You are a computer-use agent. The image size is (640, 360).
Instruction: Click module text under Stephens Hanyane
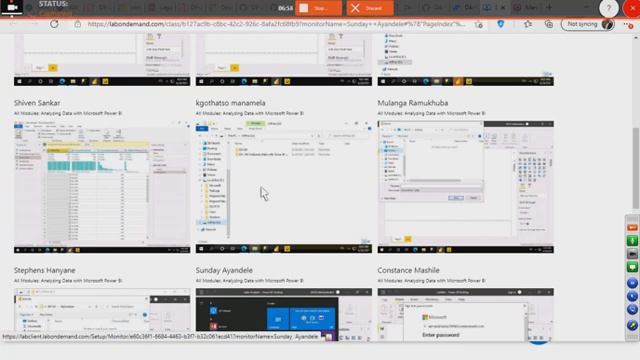coord(68,280)
